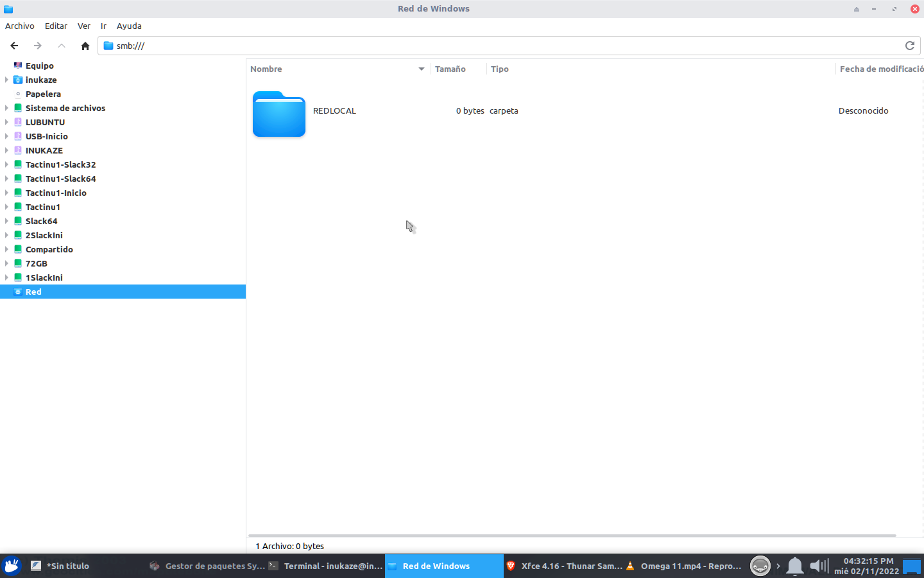Click the panel clock showing 04:32:15 PM
Viewport: 924px width, 578px height.
pos(867,566)
